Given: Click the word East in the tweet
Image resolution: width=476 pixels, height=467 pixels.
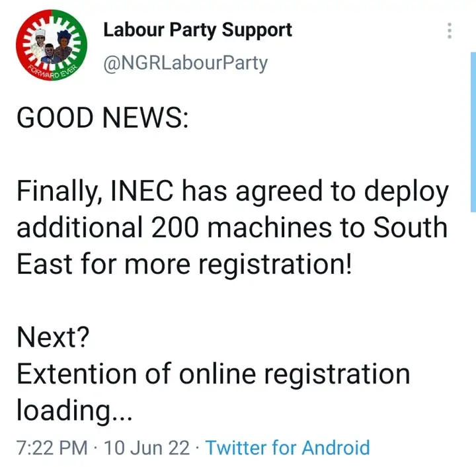Looking at the screenshot, I should [40, 265].
